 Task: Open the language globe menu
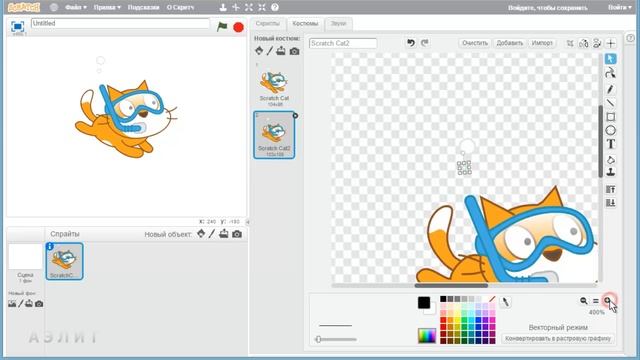[x=53, y=7]
